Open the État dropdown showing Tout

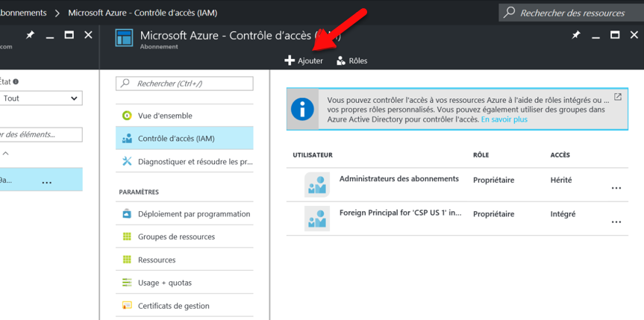coord(40,98)
